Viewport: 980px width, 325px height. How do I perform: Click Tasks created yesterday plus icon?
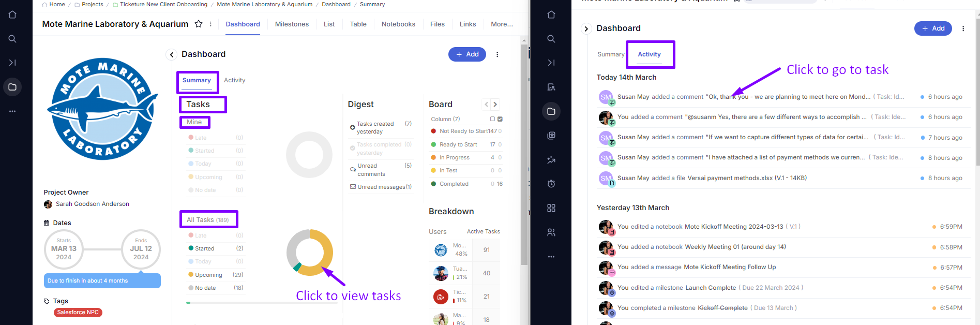353,127
